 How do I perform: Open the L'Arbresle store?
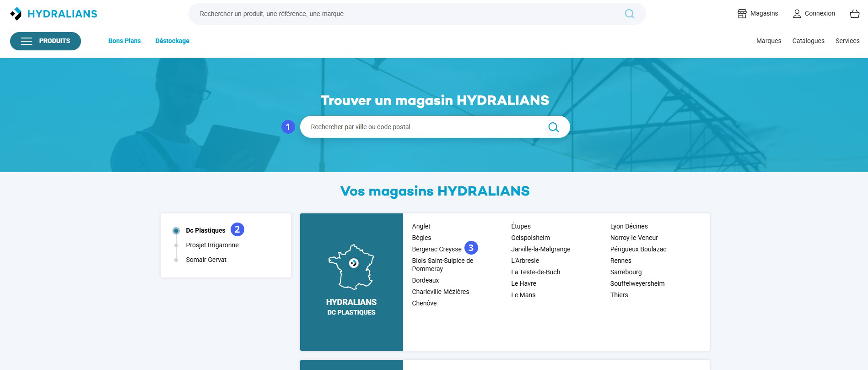click(525, 261)
